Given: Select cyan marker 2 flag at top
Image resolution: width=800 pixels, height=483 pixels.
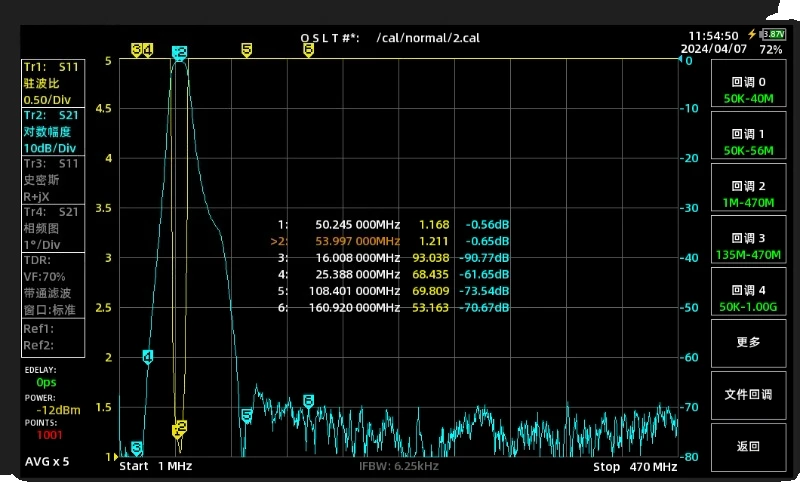Looking at the screenshot, I should point(180,53).
